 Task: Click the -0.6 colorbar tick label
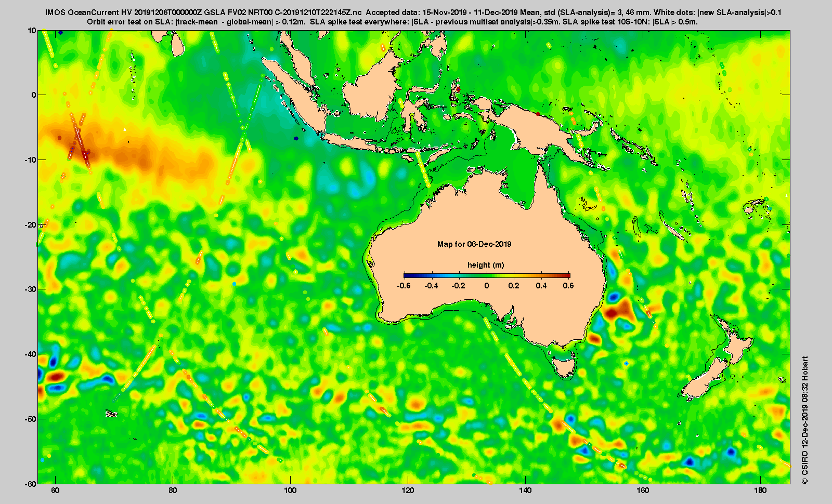point(404,286)
